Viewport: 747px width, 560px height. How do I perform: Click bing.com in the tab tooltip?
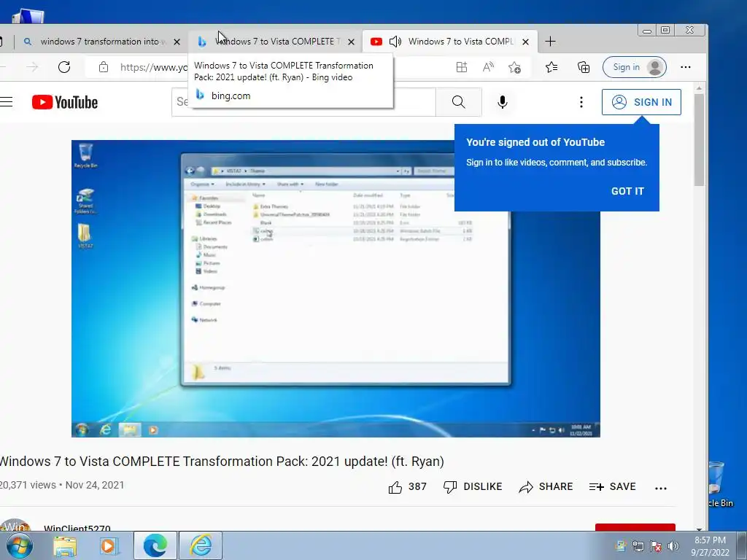coord(231,96)
